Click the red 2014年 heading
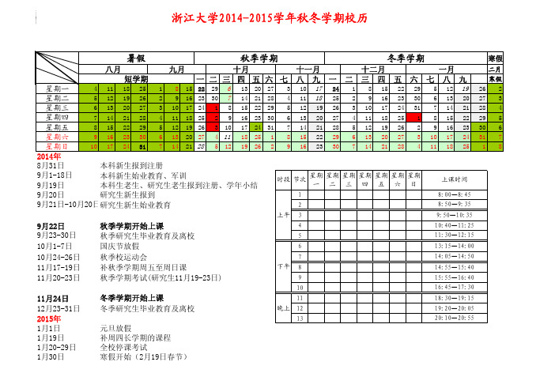The height and width of the screenshot is (392, 555). click(x=49, y=156)
